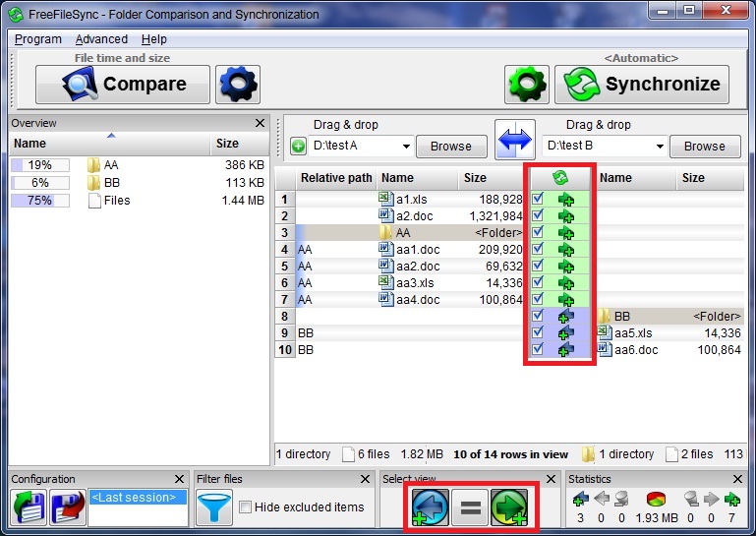The image size is (756, 536).
Task: Open Advanced menu
Action: pos(101,39)
